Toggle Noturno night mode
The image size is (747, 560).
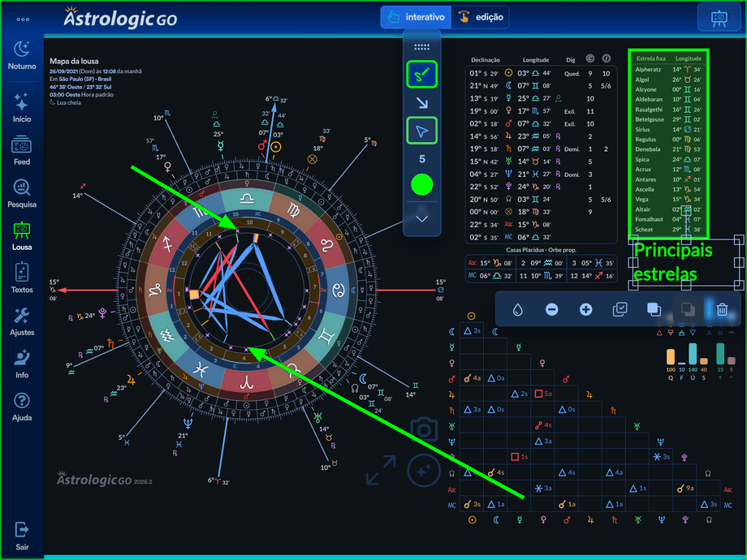point(22,56)
